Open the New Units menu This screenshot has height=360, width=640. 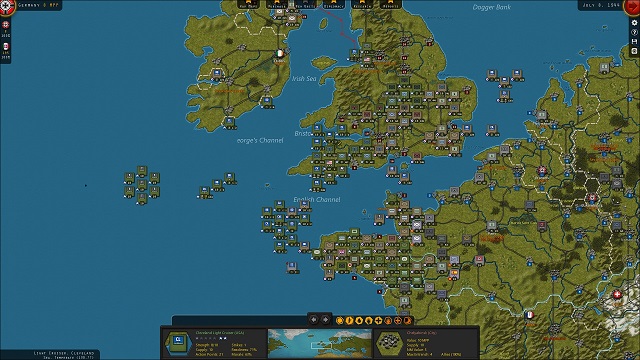[x=305, y=4]
